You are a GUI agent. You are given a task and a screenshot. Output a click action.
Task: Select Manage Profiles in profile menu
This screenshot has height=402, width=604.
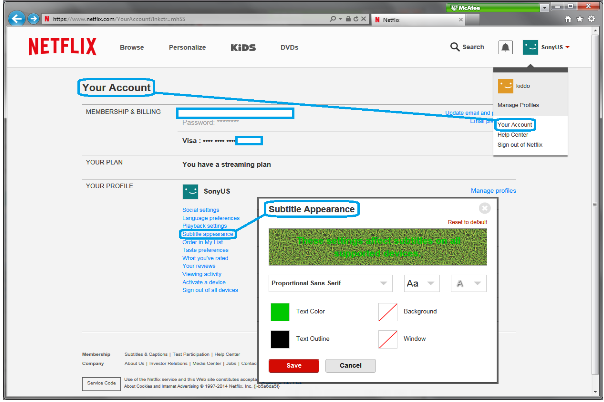point(518,105)
